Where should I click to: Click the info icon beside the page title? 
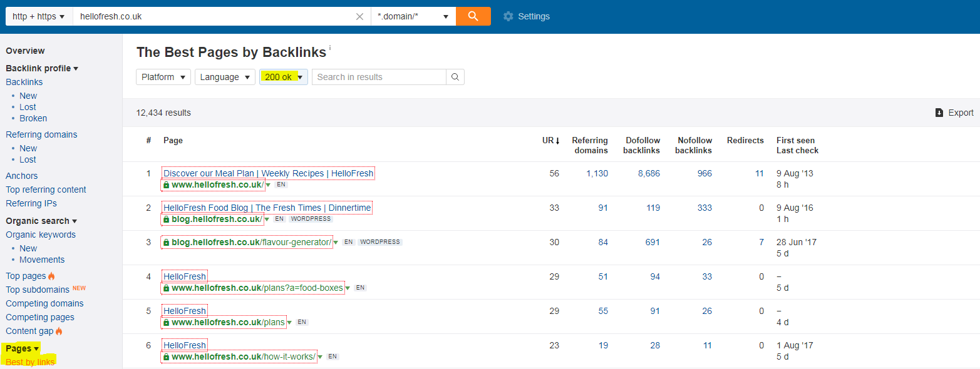pos(330,48)
